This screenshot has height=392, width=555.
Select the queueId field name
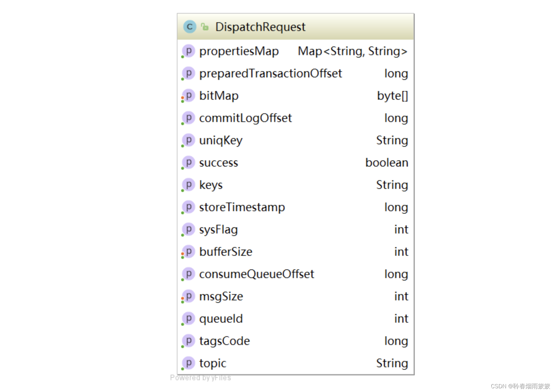point(221,319)
